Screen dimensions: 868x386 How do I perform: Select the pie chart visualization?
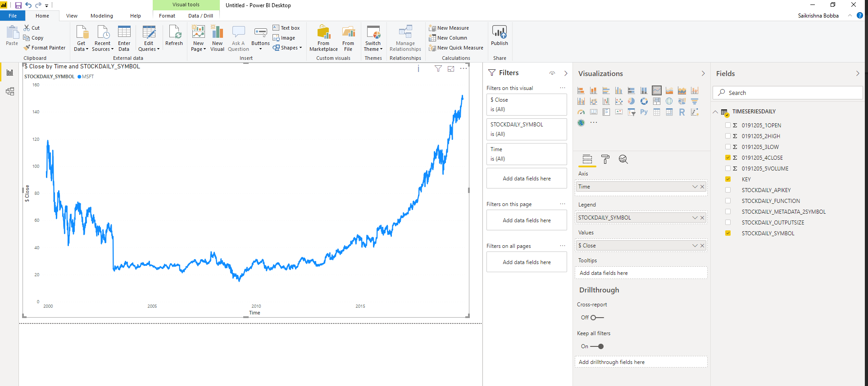point(631,101)
